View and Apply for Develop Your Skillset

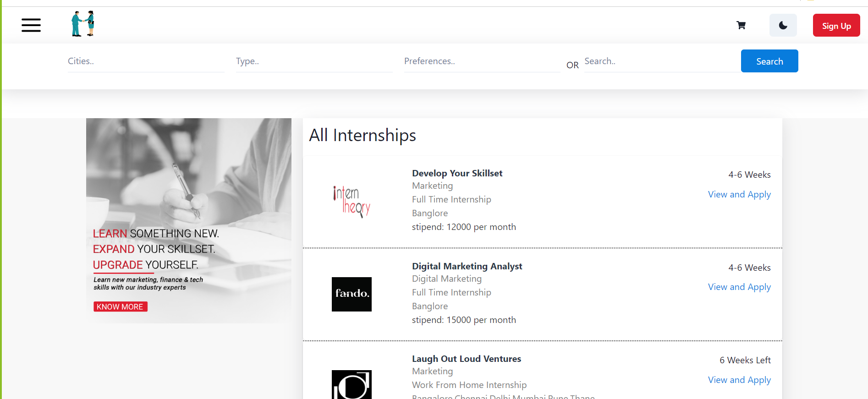coord(739,194)
